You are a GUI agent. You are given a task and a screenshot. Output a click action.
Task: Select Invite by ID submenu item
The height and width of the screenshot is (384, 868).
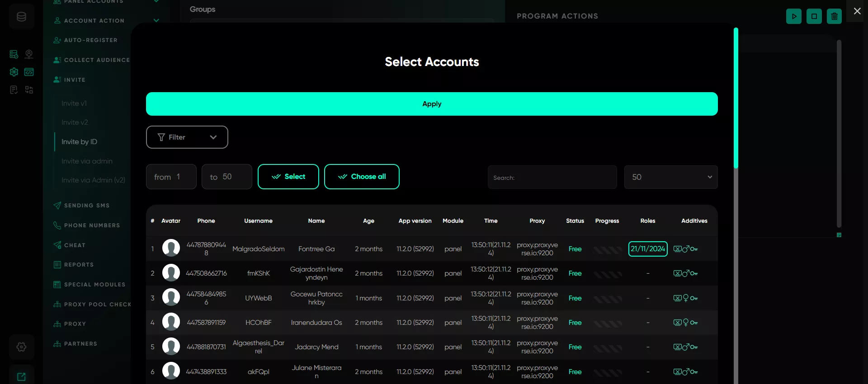[x=79, y=142]
